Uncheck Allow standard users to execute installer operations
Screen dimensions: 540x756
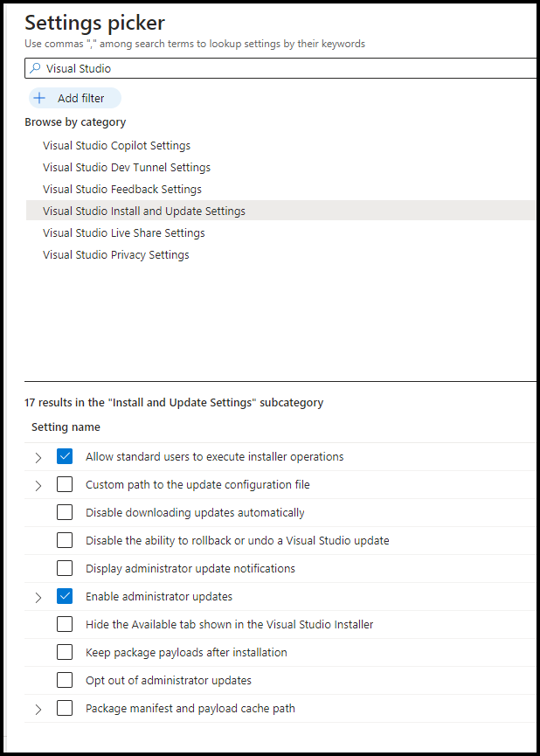click(x=65, y=456)
